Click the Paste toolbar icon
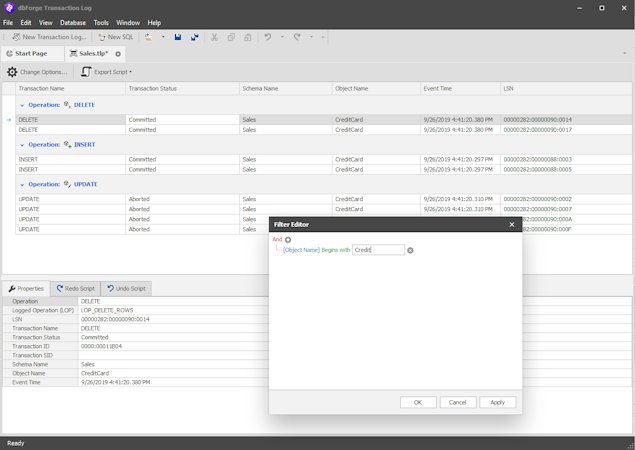This screenshot has width=635, height=450. pyautogui.click(x=247, y=37)
